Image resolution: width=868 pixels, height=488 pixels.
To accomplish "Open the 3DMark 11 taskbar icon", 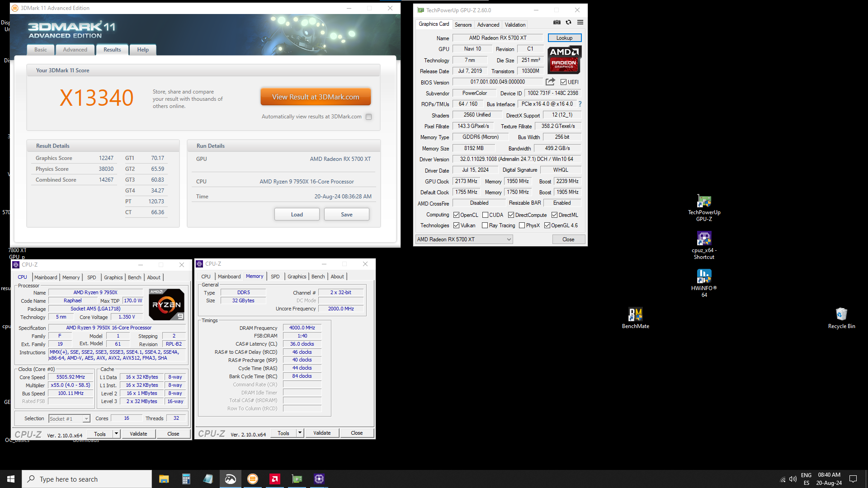I will (253, 479).
